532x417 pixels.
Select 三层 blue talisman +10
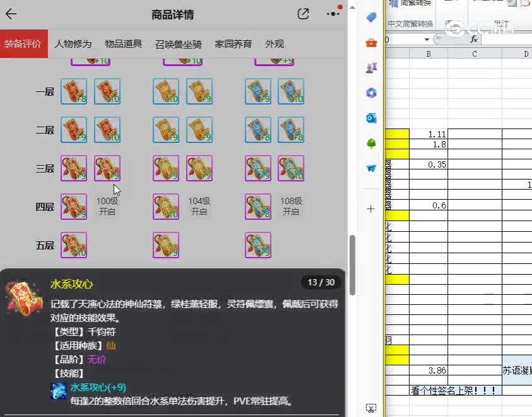pos(291,168)
